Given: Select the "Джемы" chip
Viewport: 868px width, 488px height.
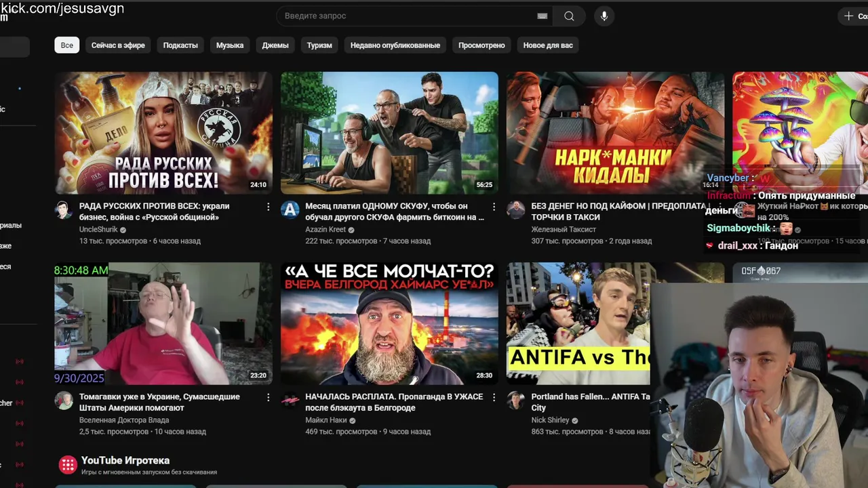Looking at the screenshot, I should (275, 45).
